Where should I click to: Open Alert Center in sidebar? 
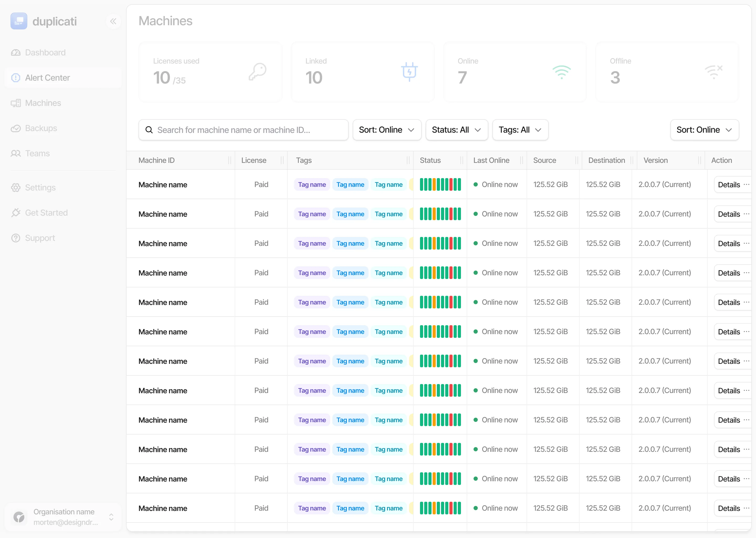tap(47, 78)
